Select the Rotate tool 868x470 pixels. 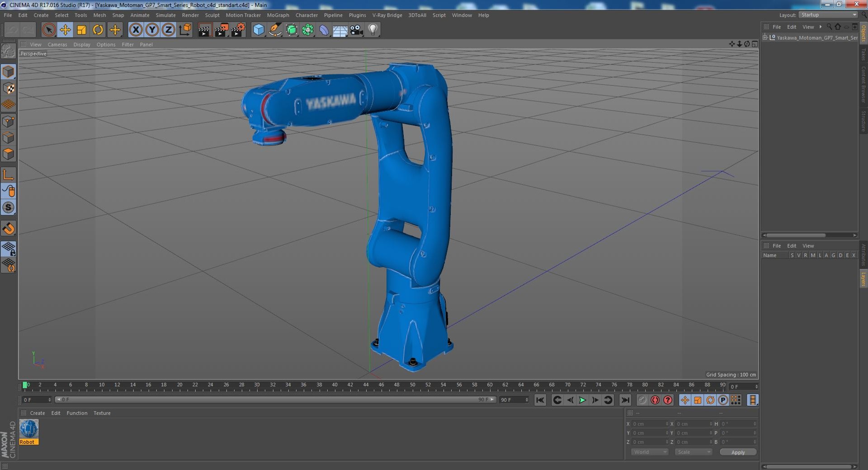tap(98, 30)
